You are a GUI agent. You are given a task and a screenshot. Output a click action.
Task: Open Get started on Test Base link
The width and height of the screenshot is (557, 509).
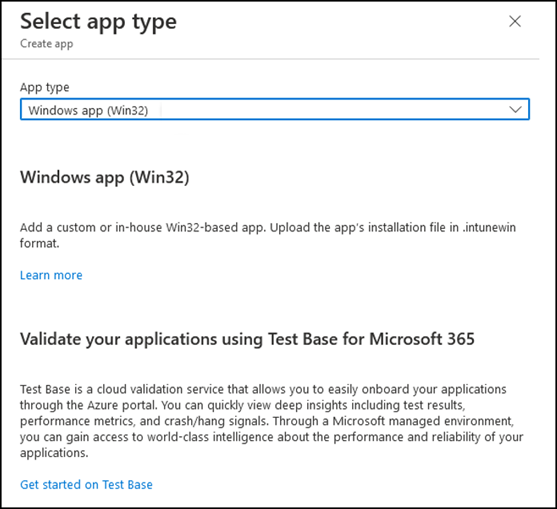[86, 484]
